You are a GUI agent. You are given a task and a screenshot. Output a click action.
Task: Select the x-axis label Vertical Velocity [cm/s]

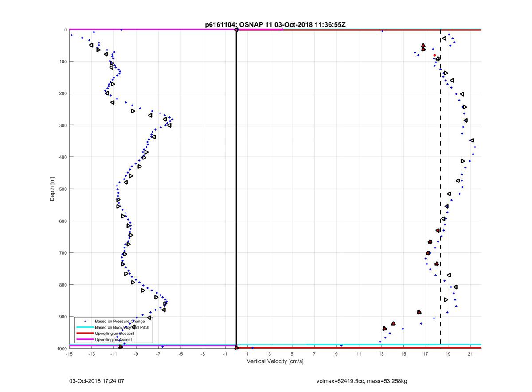point(275,361)
